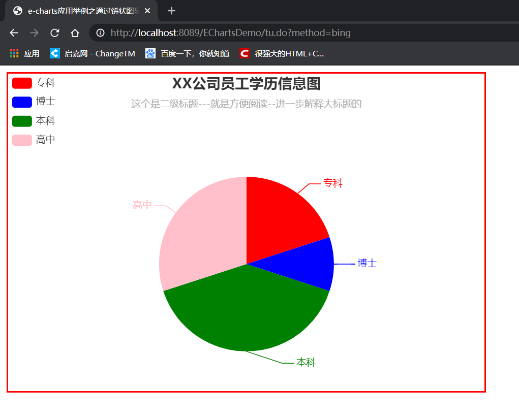519x420 pixels.
Task: Open the browser home page
Action: pyautogui.click(x=74, y=33)
